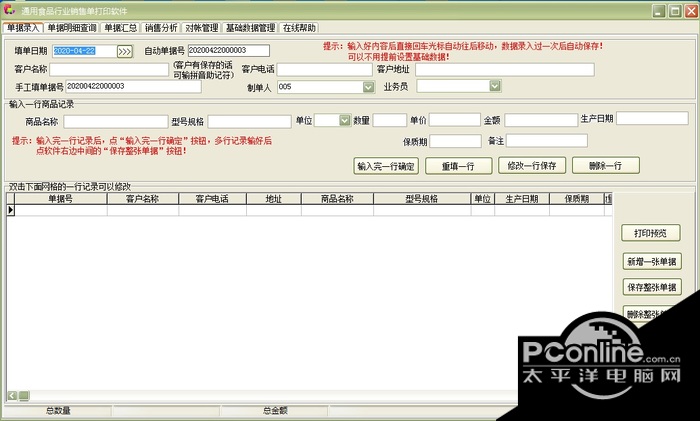Click the 重填一行 button

tap(458, 166)
